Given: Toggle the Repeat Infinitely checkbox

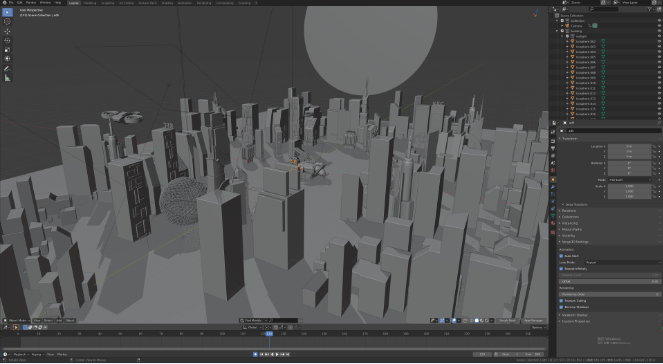Looking at the screenshot, I should (x=561, y=269).
